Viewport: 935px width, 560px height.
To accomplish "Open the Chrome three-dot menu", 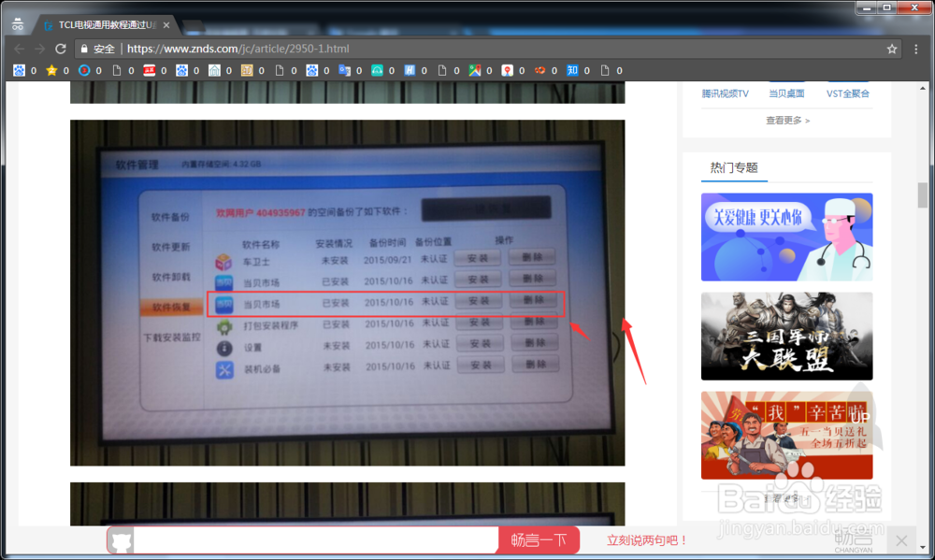I will tap(916, 49).
